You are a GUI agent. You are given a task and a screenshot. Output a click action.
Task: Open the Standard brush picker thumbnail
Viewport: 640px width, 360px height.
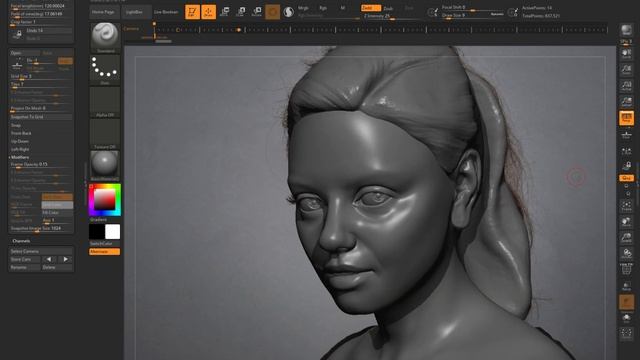(105, 38)
